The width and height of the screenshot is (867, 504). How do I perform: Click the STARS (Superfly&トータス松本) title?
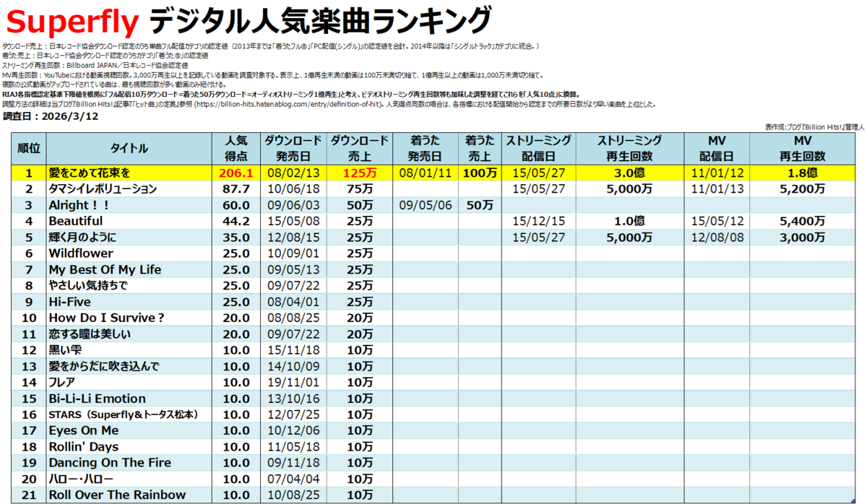(x=123, y=414)
